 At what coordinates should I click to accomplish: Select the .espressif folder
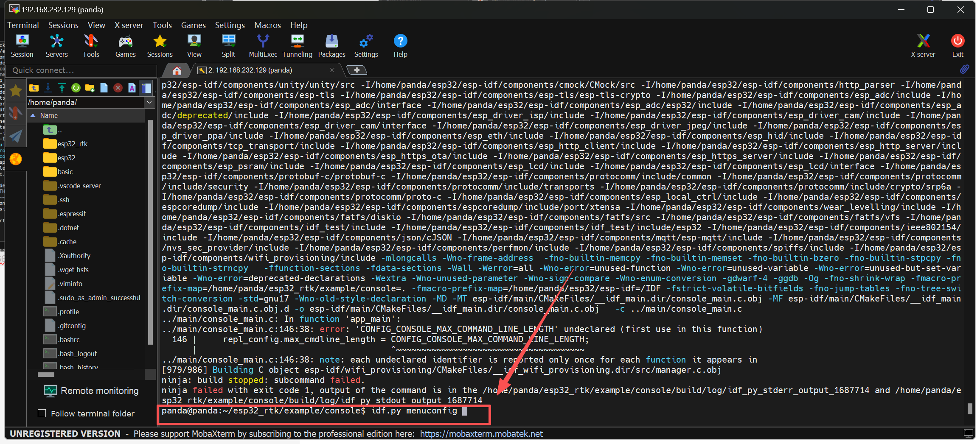pyautogui.click(x=65, y=214)
